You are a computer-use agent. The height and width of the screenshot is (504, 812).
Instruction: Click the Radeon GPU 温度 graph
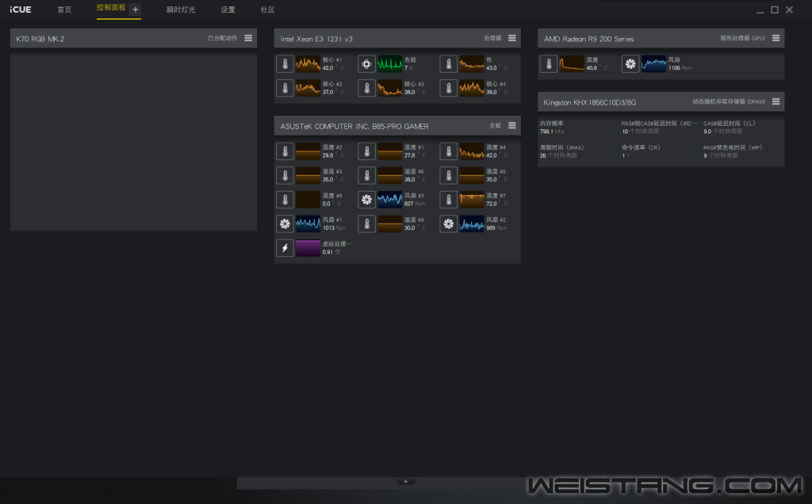pyautogui.click(x=573, y=63)
